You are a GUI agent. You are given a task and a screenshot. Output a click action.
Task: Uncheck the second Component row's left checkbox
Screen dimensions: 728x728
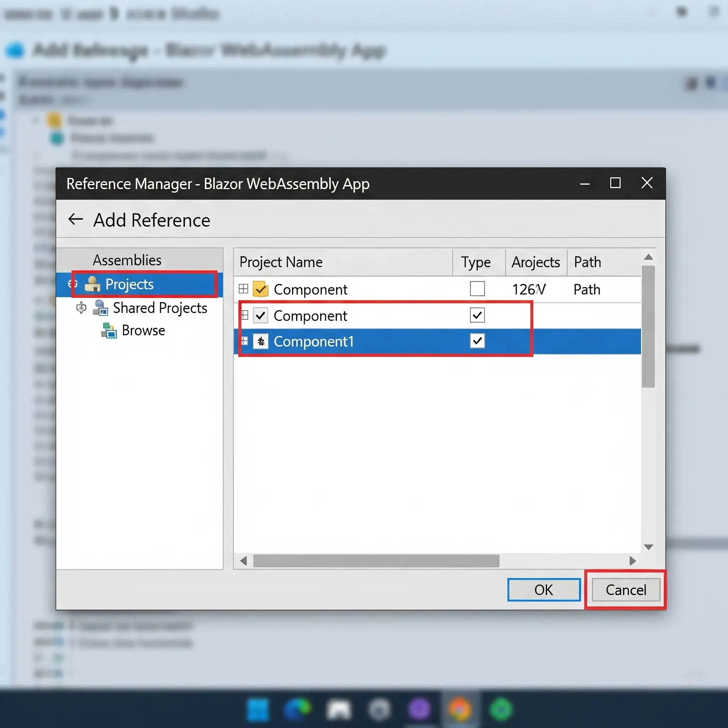pos(260,315)
